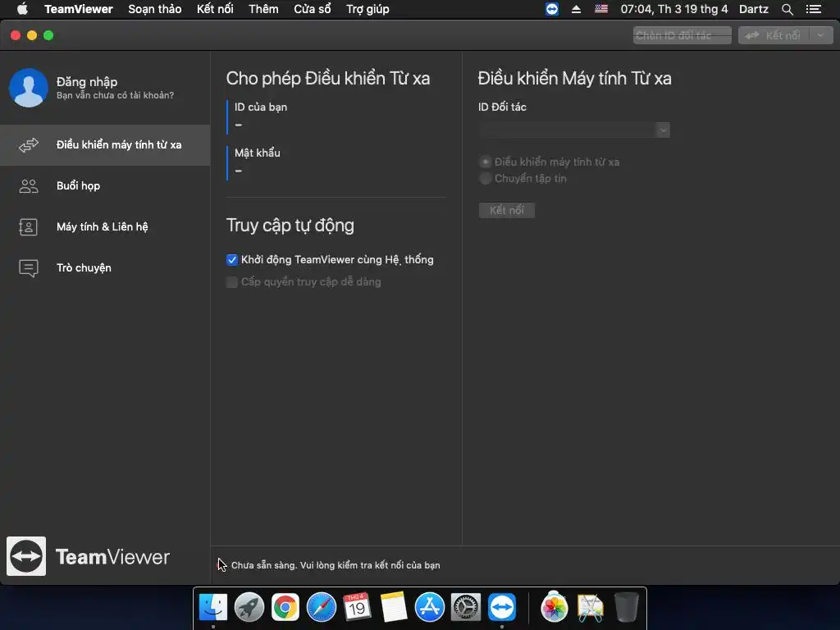840x630 pixels.
Task: Switch to Máy tính & Liên hệ section
Action: coord(105,227)
